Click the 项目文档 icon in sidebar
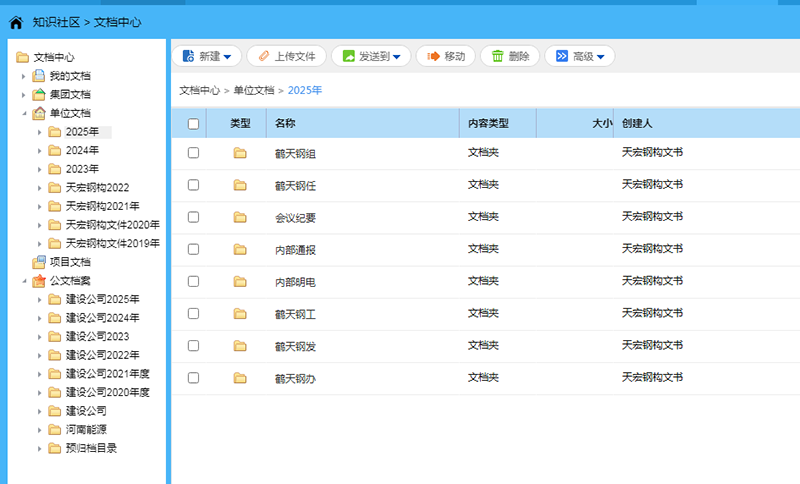 (x=38, y=262)
